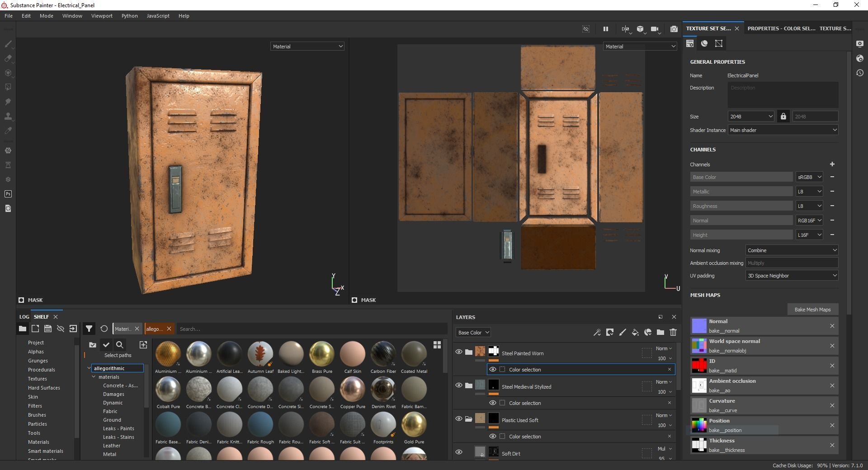Switch to Properties - Color Selection tab
The height and width of the screenshot is (470, 868).
tap(781, 28)
